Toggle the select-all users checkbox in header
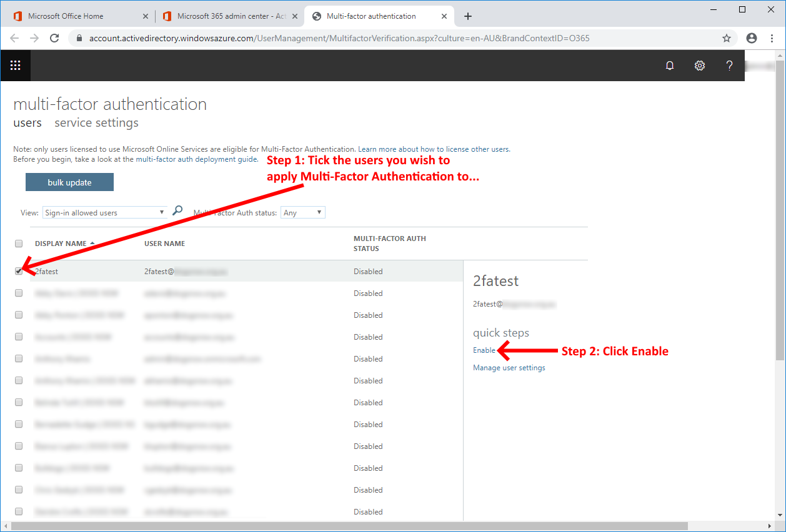Viewport: 786px width, 532px height. click(x=19, y=244)
